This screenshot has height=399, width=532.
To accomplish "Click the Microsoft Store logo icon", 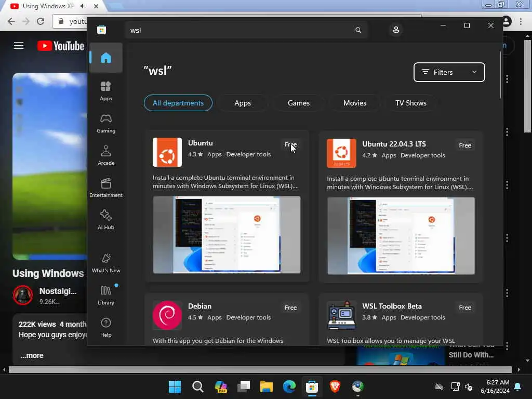I will 101,30.
